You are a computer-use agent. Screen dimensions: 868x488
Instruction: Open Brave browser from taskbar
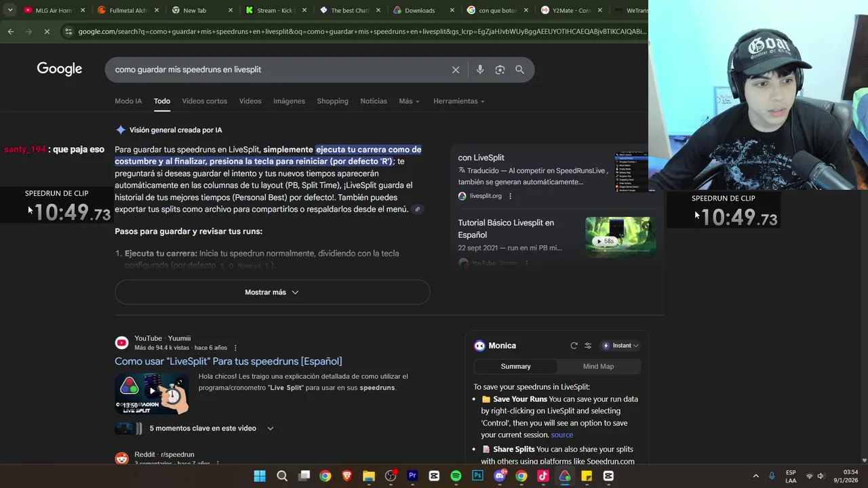pyautogui.click(x=347, y=476)
